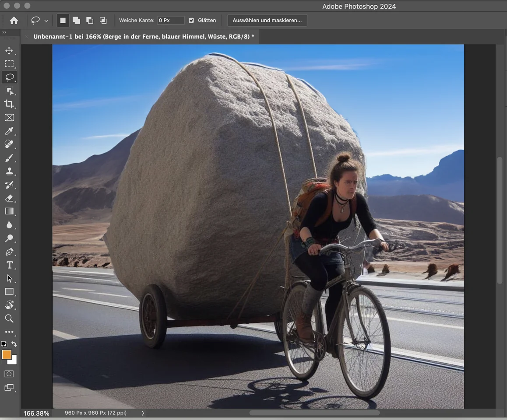Select the Horizontal Type tool
The height and width of the screenshot is (420, 507).
(x=9, y=265)
